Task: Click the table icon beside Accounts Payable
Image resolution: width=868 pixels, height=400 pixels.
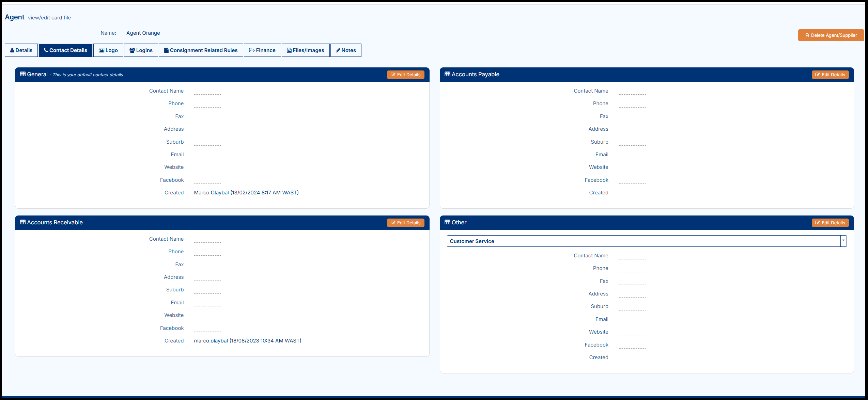Action: click(x=447, y=74)
